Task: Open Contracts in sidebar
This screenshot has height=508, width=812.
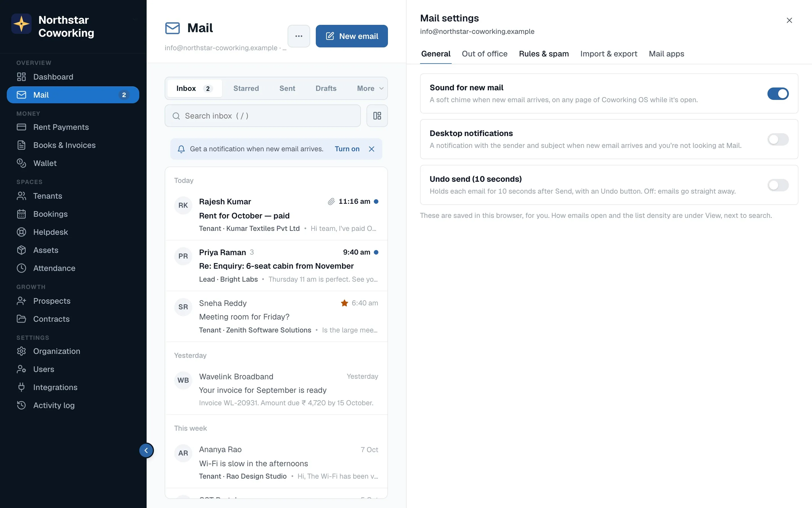Action: click(73, 319)
